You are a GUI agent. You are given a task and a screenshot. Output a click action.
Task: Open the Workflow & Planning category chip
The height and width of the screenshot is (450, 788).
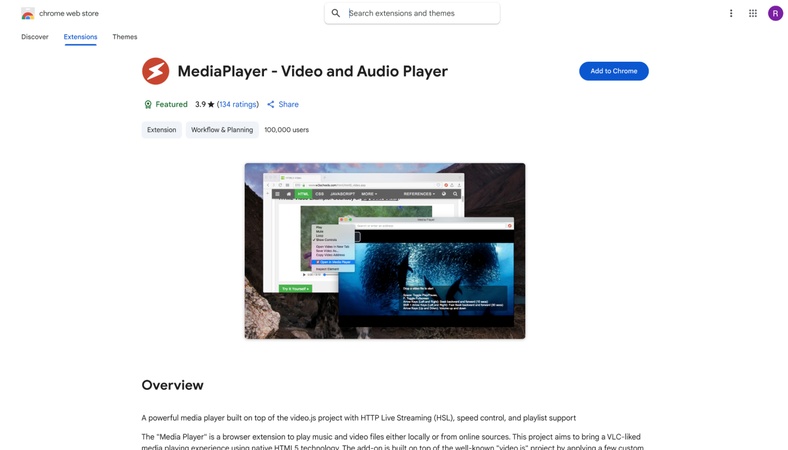[222, 130]
